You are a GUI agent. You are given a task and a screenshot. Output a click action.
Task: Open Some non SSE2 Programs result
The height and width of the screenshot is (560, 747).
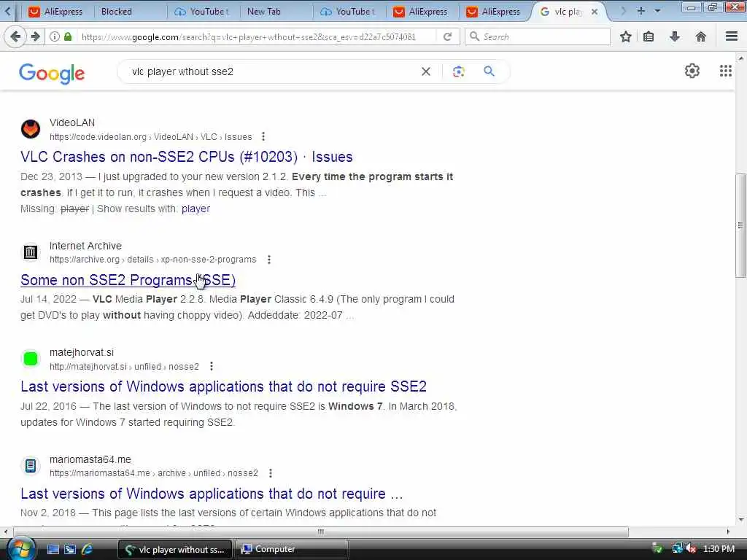click(128, 280)
